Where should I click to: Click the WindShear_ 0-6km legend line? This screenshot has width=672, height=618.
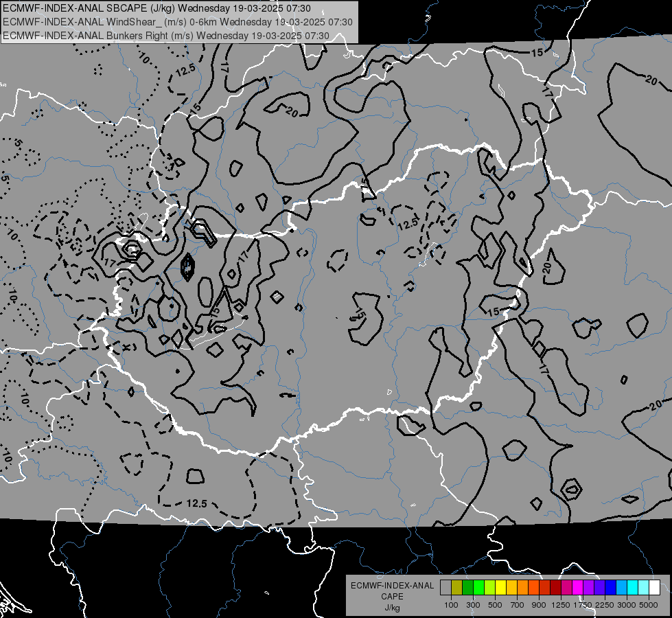(177, 22)
